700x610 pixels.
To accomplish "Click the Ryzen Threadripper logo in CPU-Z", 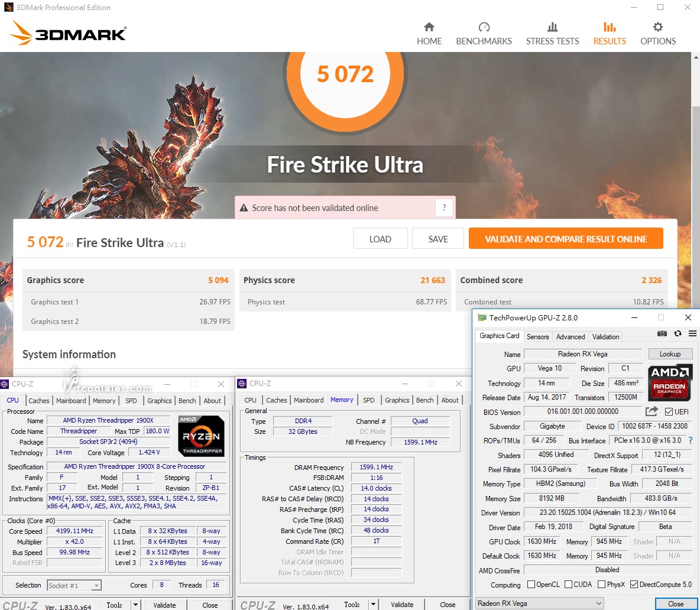I will pos(202,436).
